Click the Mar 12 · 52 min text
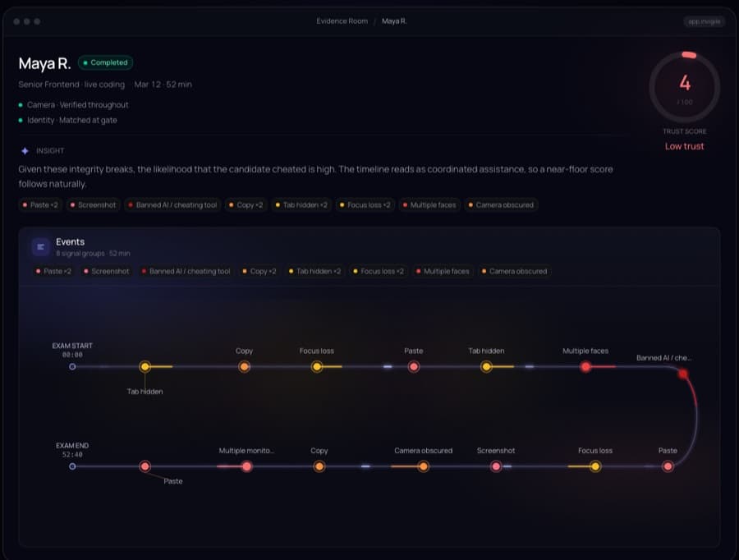The height and width of the screenshot is (560, 739). point(163,85)
